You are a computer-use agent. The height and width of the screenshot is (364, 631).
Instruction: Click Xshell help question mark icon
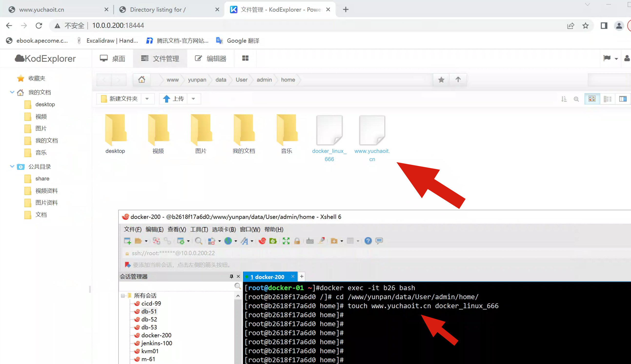pos(368,241)
